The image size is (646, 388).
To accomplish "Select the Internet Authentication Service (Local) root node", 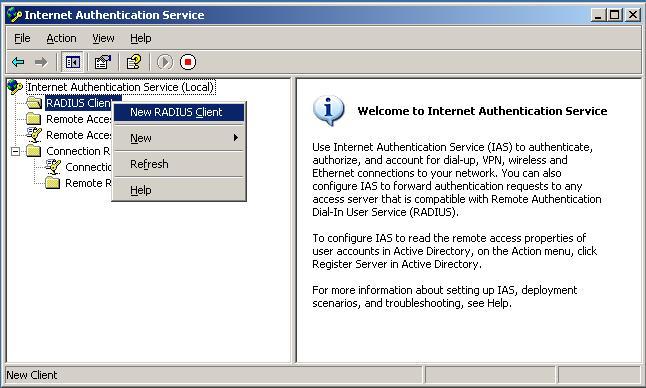I will 121,87.
